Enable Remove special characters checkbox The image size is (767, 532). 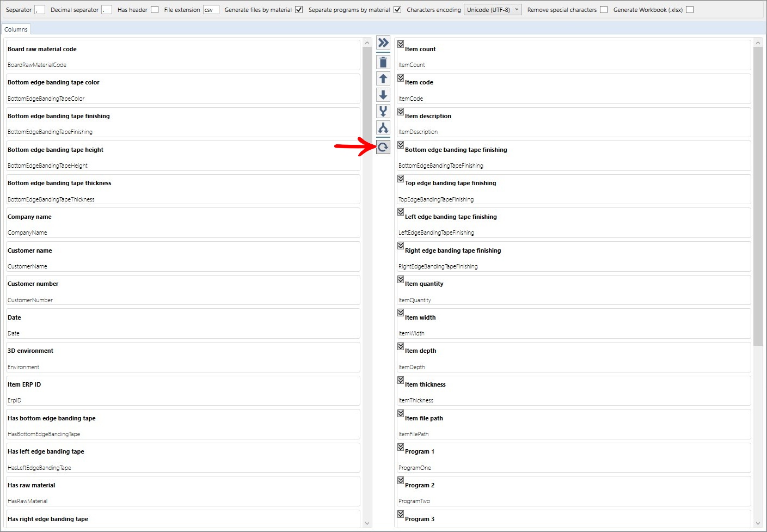pyautogui.click(x=604, y=10)
